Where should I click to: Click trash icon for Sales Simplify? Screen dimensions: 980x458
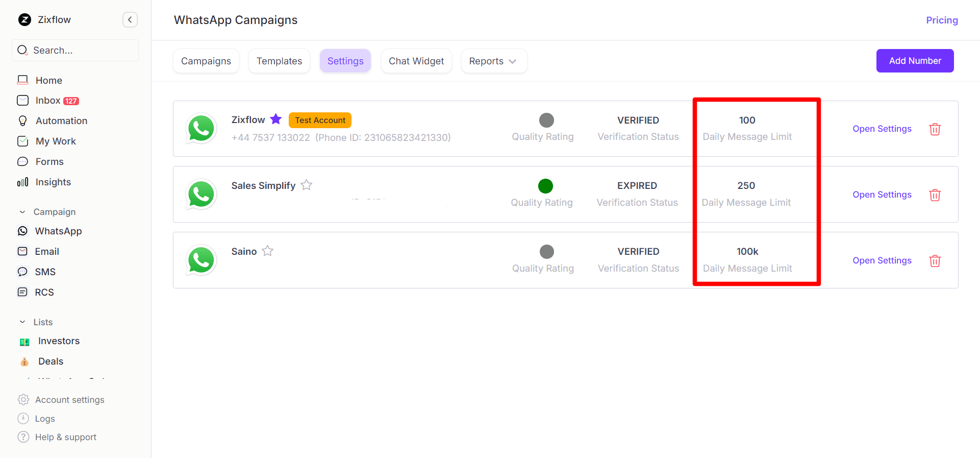(x=935, y=195)
